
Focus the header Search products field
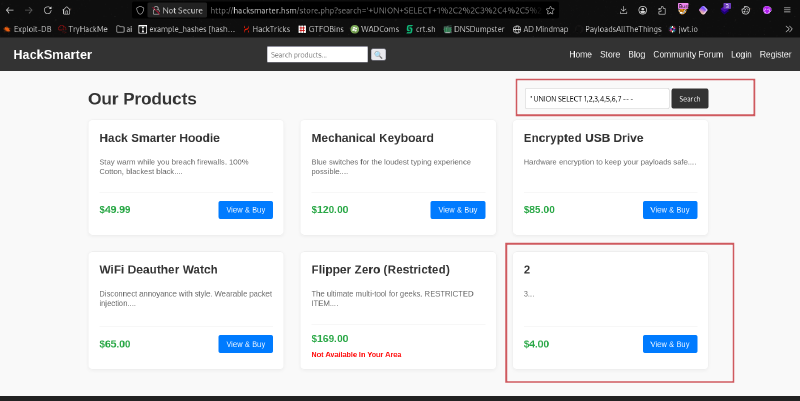pyautogui.click(x=317, y=55)
